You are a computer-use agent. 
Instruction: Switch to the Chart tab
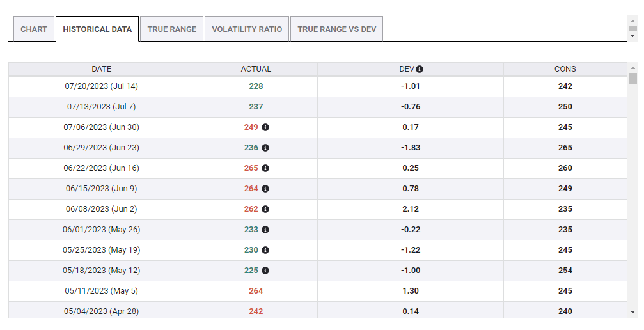click(34, 29)
